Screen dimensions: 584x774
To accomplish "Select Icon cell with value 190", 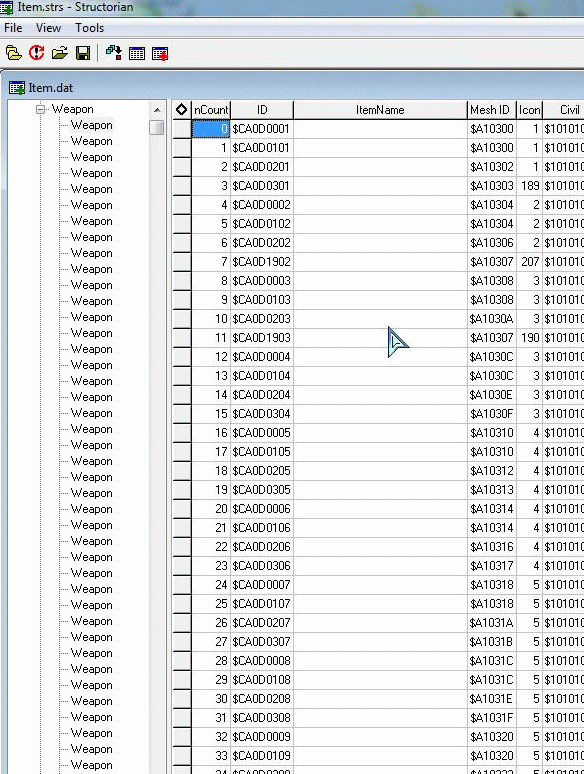I will pyautogui.click(x=529, y=338).
